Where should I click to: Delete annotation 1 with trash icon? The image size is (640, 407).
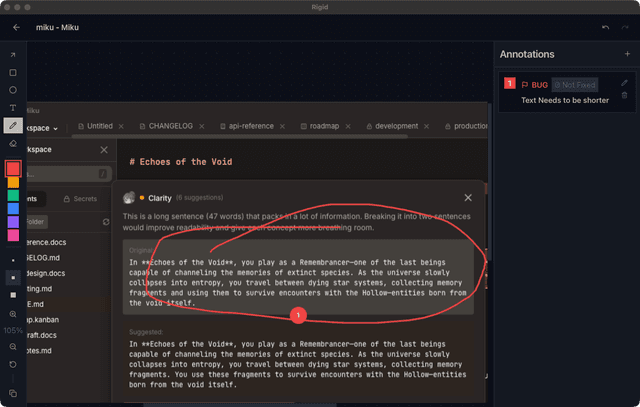624,95
